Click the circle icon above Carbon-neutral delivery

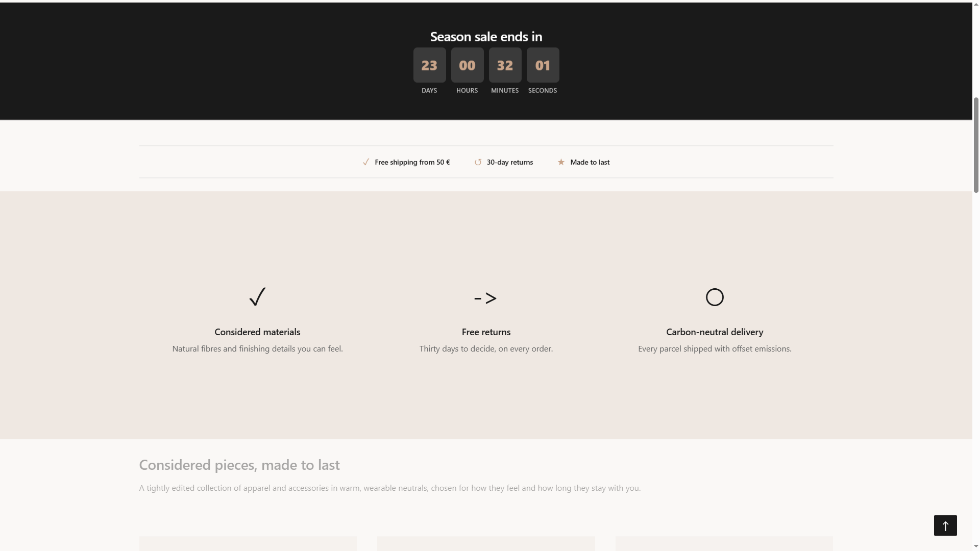pos(715,297)
